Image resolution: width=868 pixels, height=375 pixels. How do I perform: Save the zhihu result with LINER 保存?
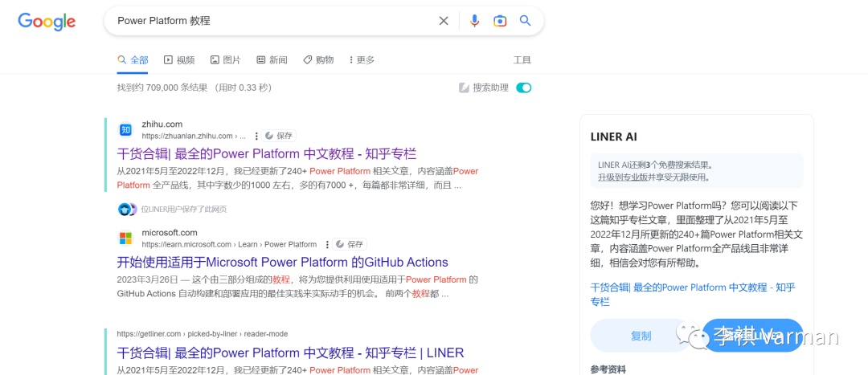[280, 136]
